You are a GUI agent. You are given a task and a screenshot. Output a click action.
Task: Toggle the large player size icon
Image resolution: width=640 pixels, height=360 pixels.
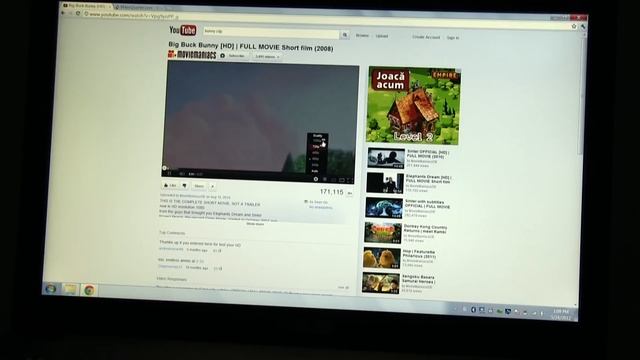tap(342, 180)
